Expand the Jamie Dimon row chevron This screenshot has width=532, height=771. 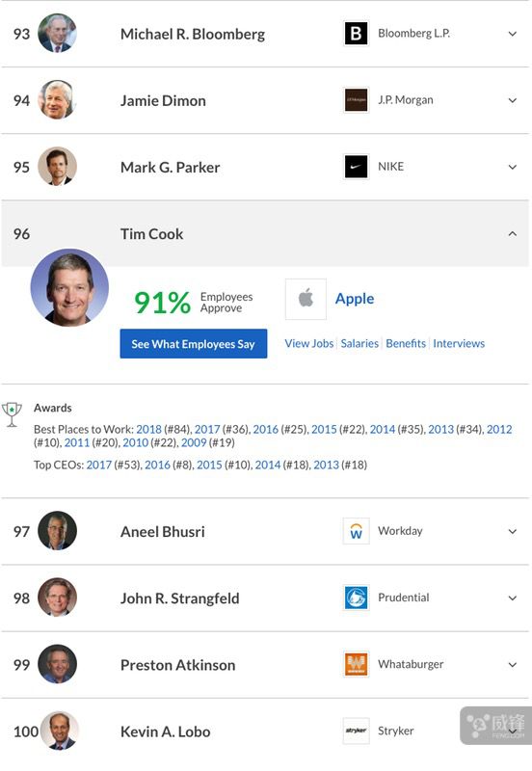[513, 100]
